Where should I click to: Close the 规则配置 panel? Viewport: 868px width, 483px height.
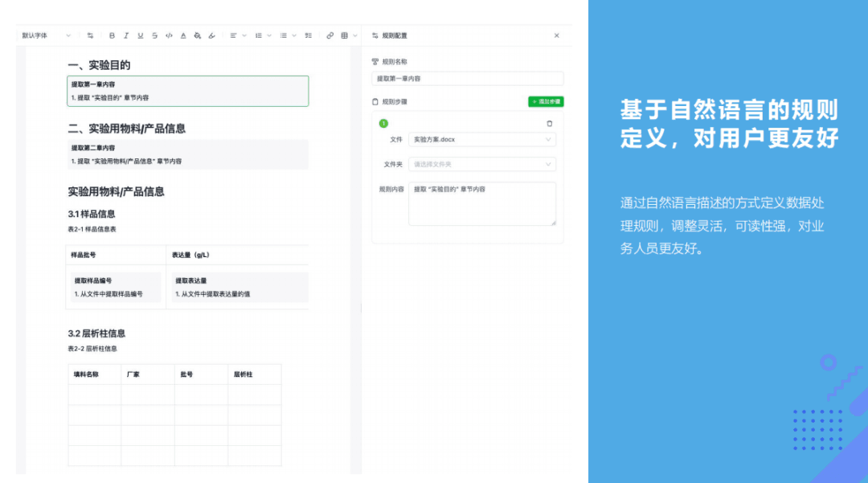[x=557, y=35]
